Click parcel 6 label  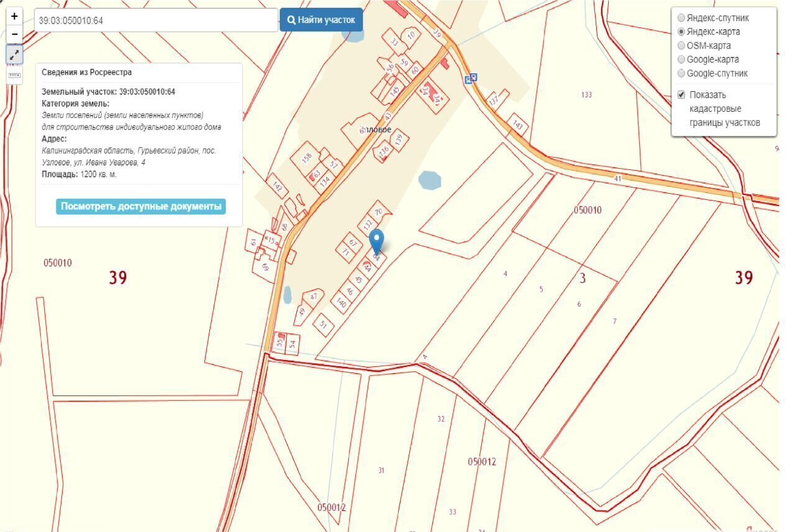point(579,304)
